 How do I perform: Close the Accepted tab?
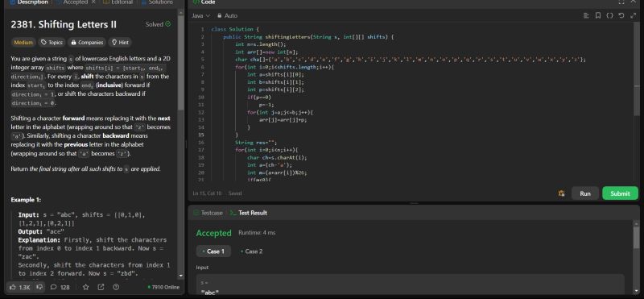click(93, 2)
